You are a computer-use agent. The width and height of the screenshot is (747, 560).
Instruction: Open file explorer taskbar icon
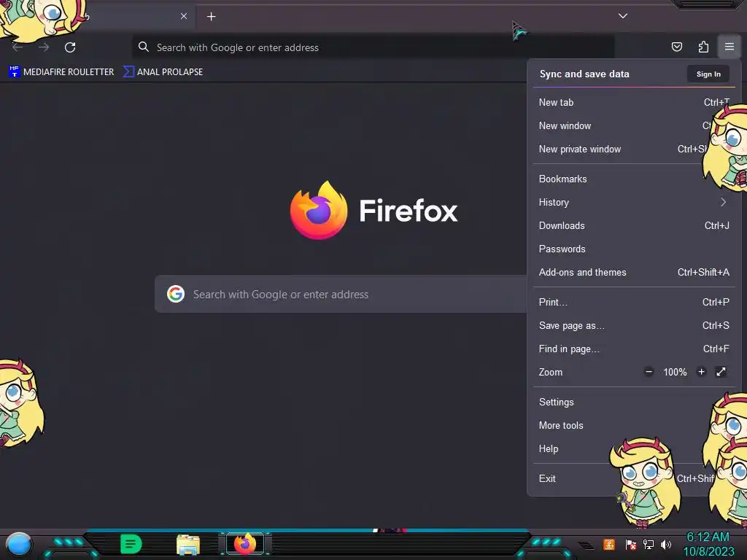click(x=188, y=545)
